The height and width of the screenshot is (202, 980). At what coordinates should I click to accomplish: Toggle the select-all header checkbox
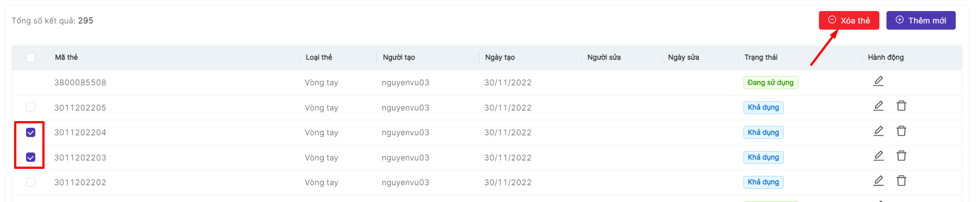point(30,57)
